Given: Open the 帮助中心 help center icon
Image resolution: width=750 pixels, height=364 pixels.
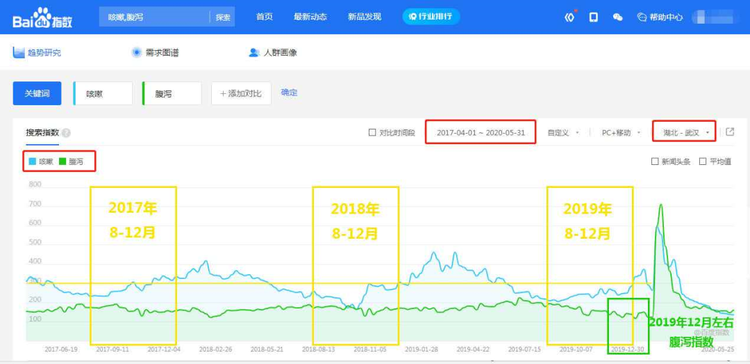Looking at the screenshot, I should point(642,17).
